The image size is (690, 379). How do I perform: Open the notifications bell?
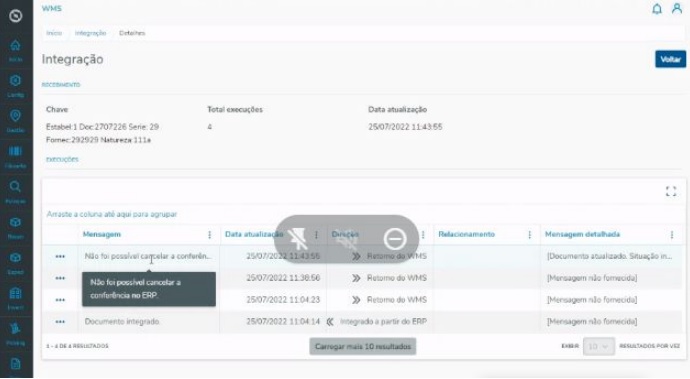[x=657, y=9]
